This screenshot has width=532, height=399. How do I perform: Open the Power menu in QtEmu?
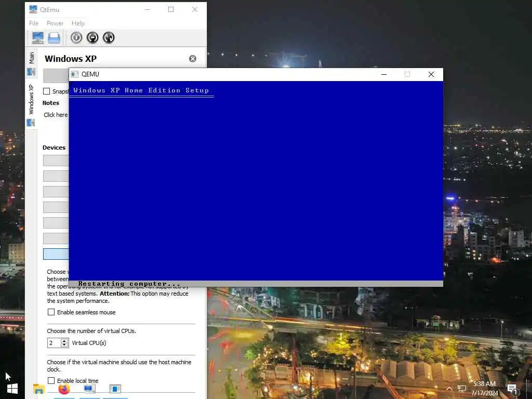55,23
